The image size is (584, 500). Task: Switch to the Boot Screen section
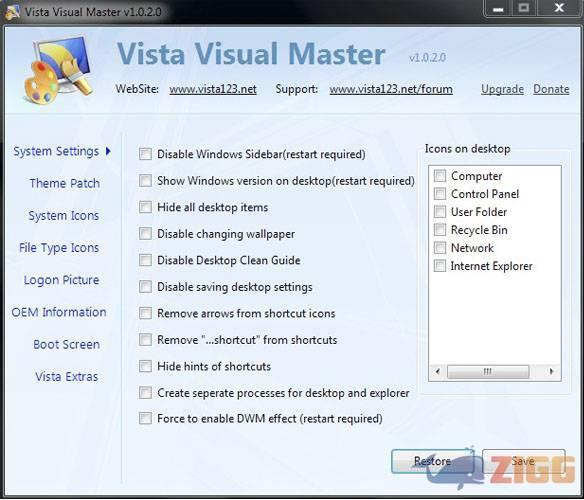tap(67, 344)
